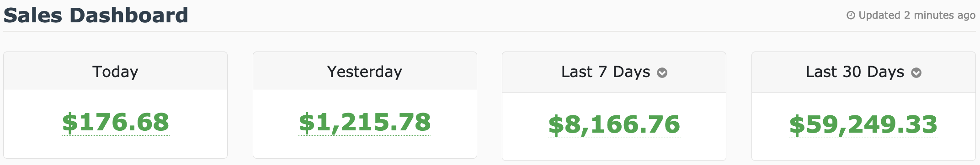Click white space under the $8,166.76 figure
This screenshot has height=165, width=980.
click(x=614, y=150)
